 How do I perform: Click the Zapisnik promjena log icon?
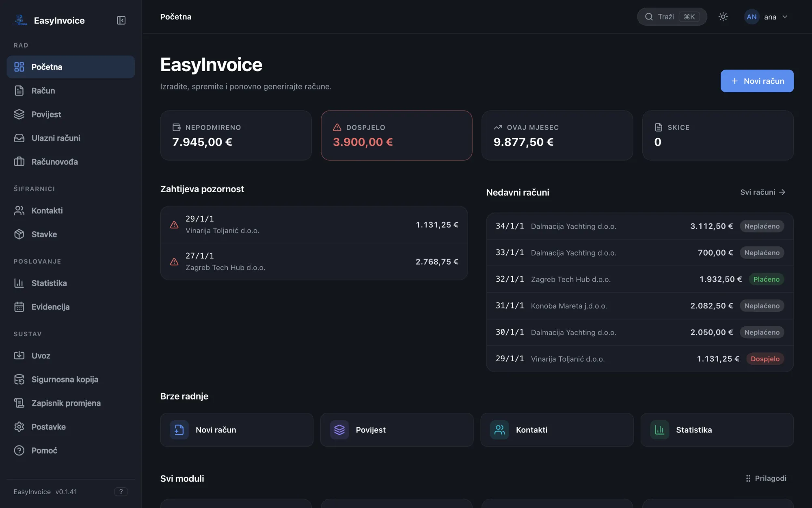click(x=19, y=403)
